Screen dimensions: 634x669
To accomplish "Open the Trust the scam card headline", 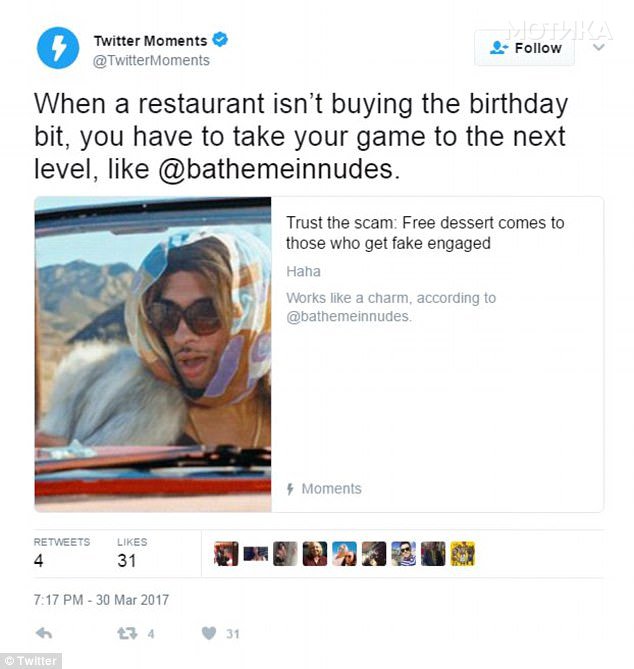I will tap(425, 233).
